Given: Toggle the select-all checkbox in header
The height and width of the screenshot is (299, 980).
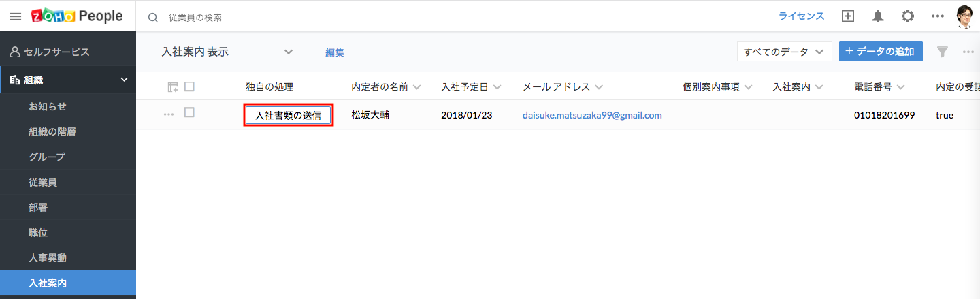Looking at the screenshot, I should pos(189,86).
